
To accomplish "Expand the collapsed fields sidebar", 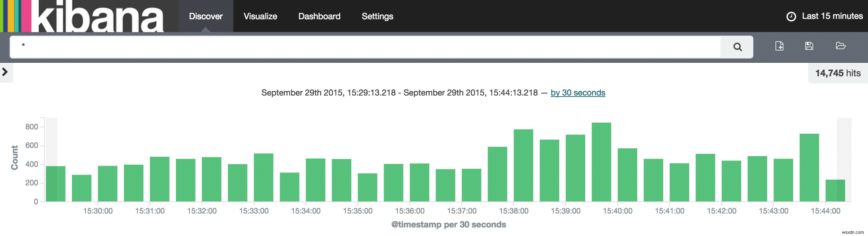I will click(x=5, y=72).
